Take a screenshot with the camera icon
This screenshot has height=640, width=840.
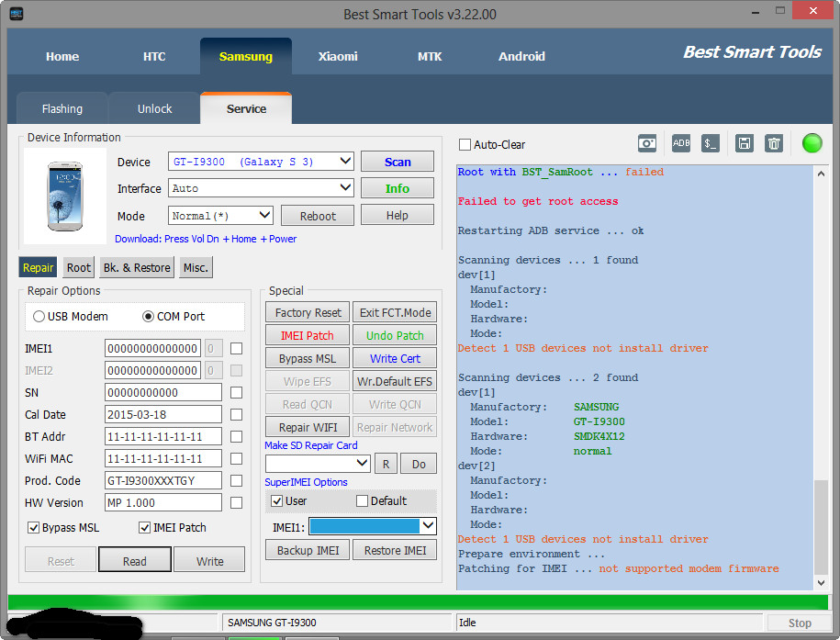(x=646, y=143)
